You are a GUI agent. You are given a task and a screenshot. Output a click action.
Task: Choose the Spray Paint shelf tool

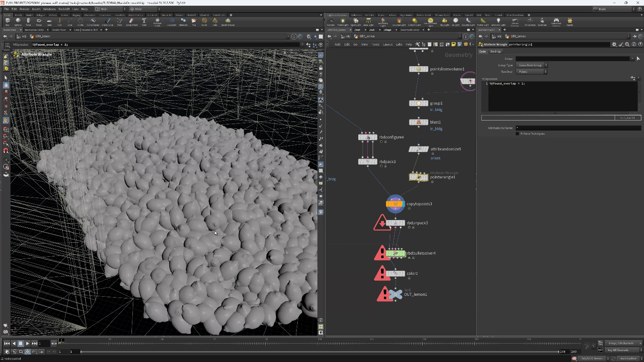coord(132,21)
